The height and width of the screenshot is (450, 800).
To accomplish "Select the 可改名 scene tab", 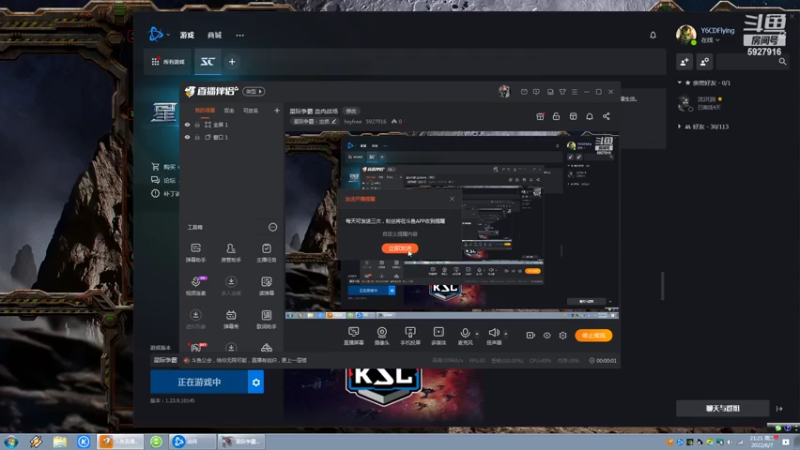I will 250,111.
